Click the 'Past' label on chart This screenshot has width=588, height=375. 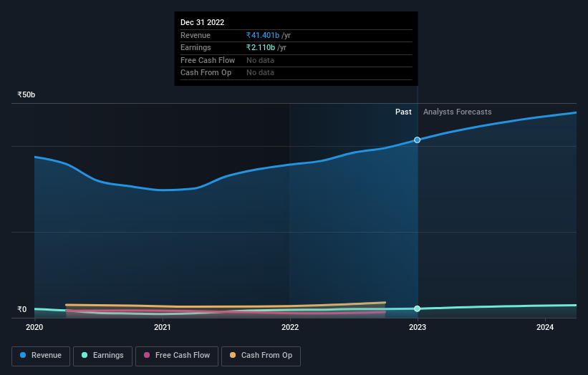coord(403,112)
